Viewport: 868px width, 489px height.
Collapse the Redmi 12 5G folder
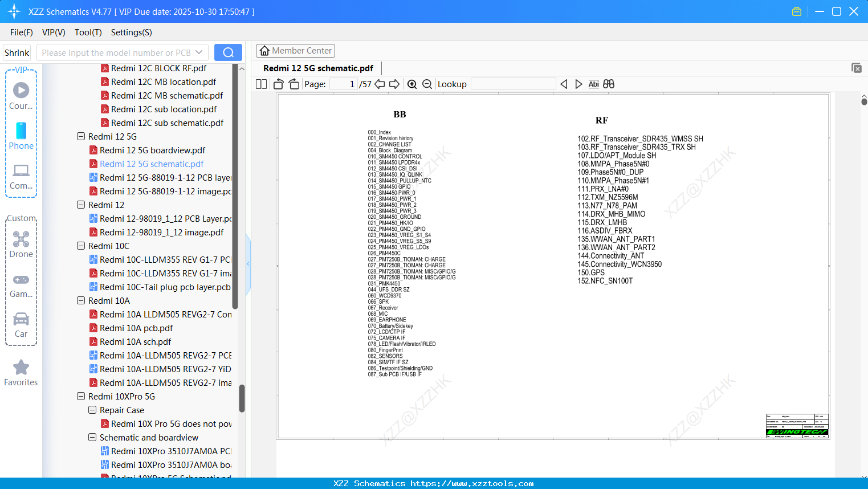pos(81,137)
